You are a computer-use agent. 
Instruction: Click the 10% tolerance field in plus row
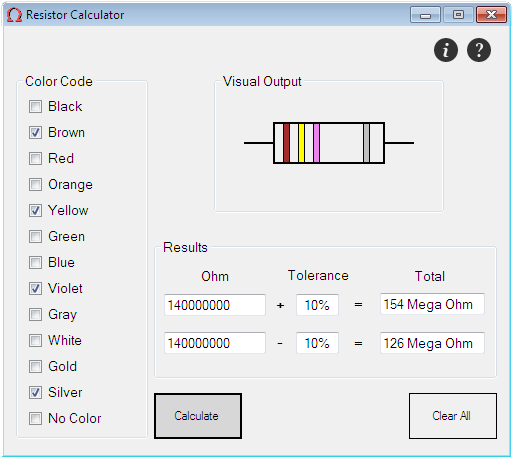tap(317, 305)
